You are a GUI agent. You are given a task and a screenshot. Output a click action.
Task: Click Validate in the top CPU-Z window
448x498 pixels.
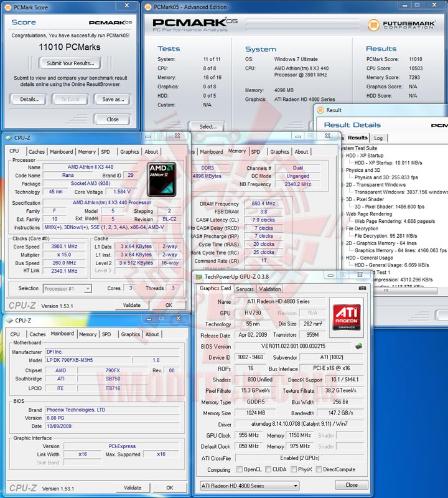[132, 305]
